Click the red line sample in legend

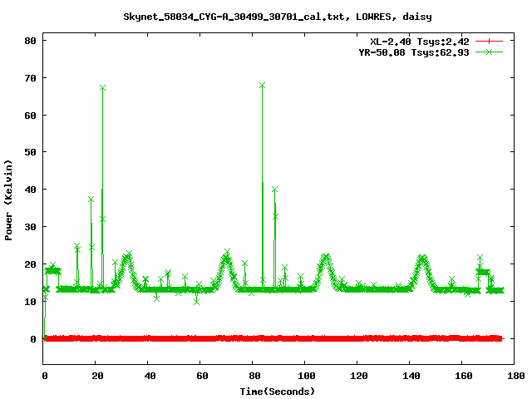tap(490, 41)
